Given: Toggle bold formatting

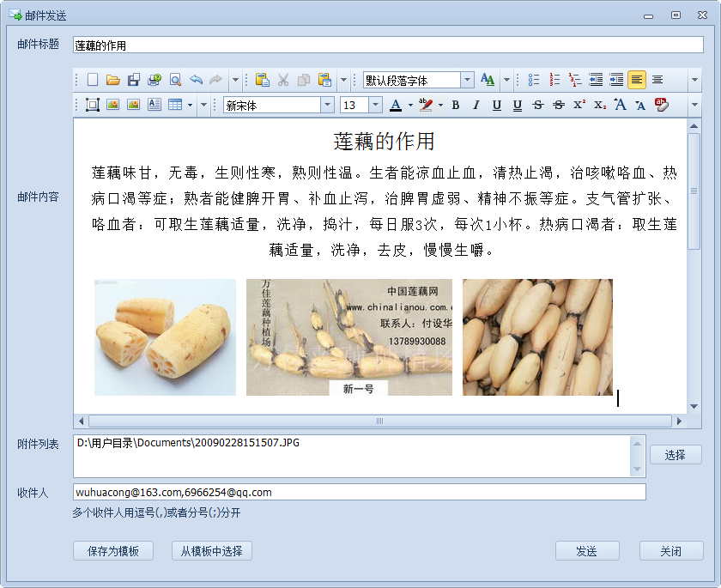Looking at the screenshot, I should [x=454, y=105].
